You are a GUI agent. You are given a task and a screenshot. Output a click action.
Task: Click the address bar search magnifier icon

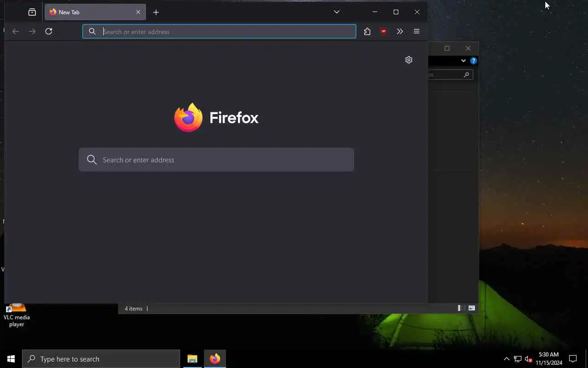click(92, 31)
